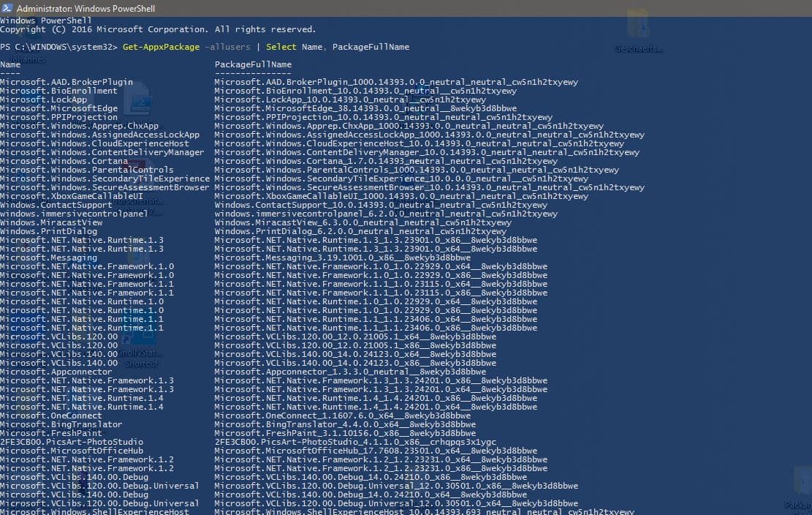The image size is (812, 515).
Task: Click 'Microsoft.VCLibs.140.00_14.0.24123.0_x86__8wekyb3d8bbwe' full name
Action: (x=356, y=363)
